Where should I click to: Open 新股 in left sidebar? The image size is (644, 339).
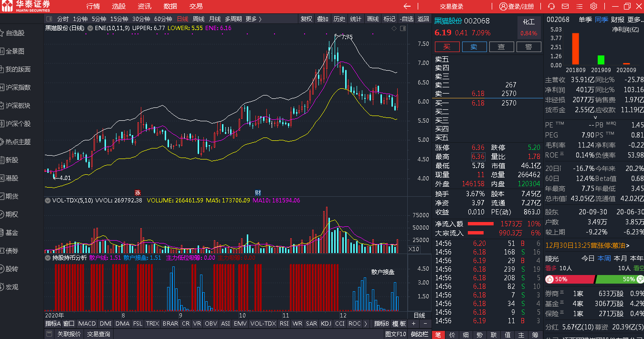pos(12,160)
